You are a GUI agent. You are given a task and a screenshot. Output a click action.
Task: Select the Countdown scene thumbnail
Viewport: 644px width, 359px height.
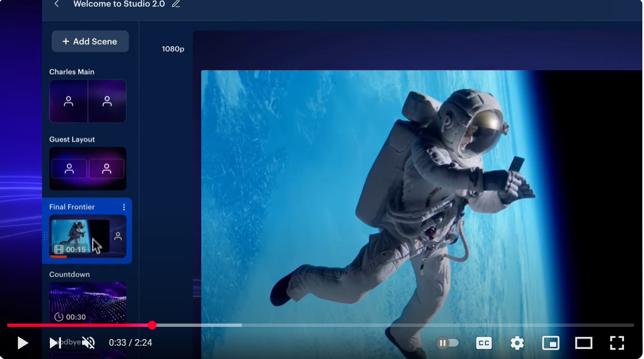click(x=88, y=303)
